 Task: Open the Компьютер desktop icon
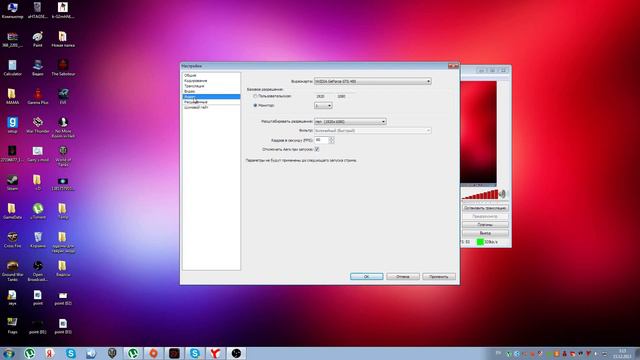click(x=12, y=11)
